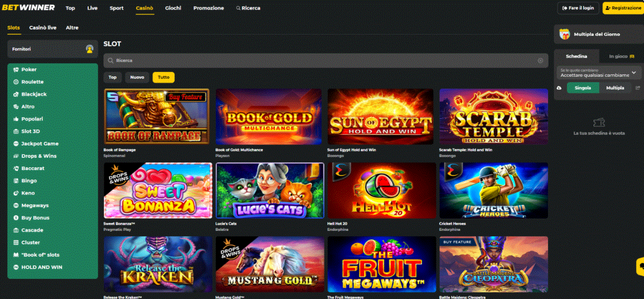The height and width of the screenshot is (299, 644).
Task: Open the Book of Gold Multichance thumbnail
Action: [268, 117]
